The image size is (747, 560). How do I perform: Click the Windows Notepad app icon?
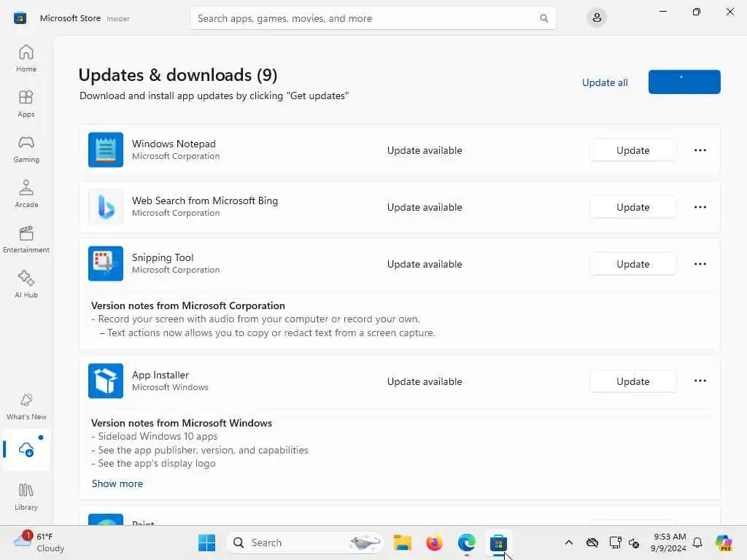pos(106,149)
